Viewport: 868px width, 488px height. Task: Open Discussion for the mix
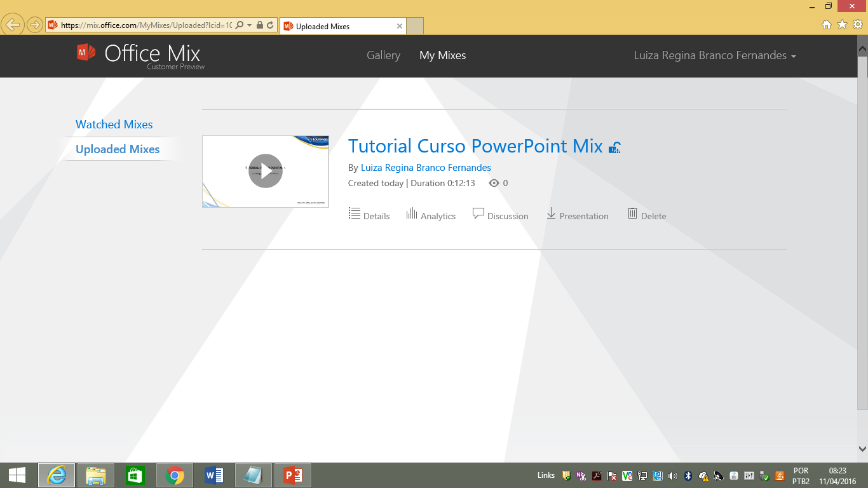coord(500,215)
